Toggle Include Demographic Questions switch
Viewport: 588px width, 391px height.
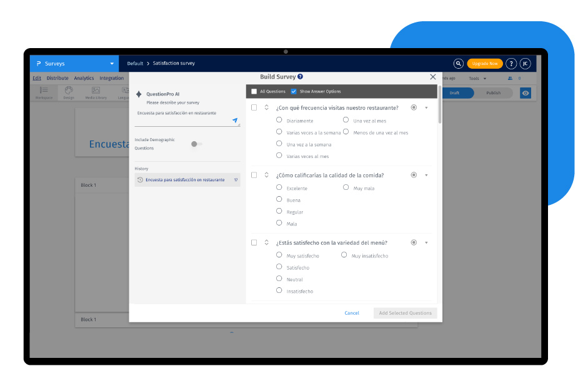pyautogui.click(x=196, y=144)
